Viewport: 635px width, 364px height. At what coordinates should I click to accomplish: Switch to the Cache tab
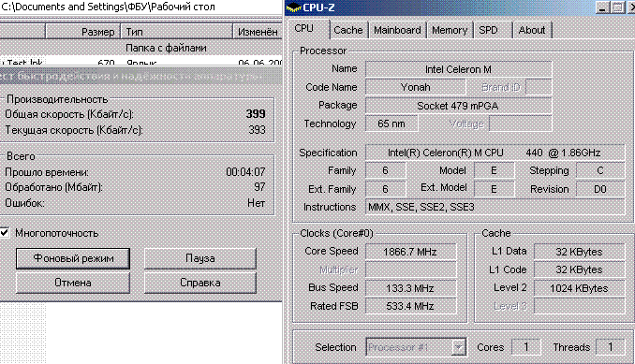[x=347, y=30]
